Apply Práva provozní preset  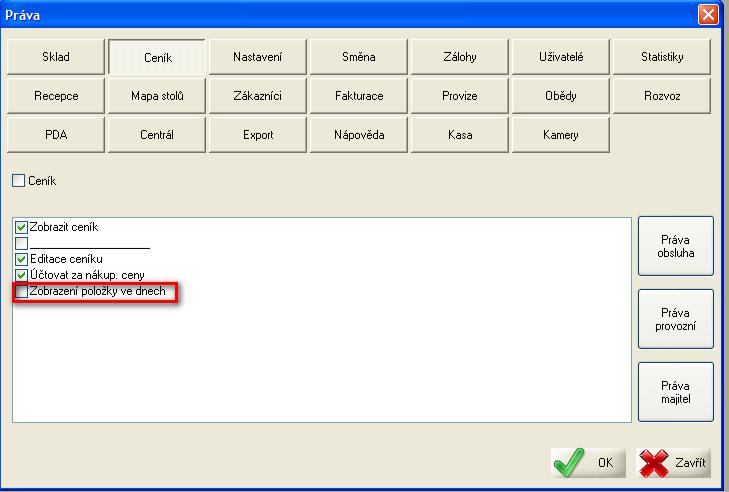[675, 319]
